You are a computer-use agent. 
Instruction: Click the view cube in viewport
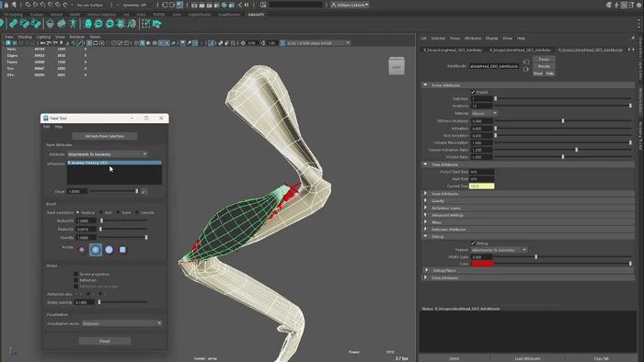(397, 66)
